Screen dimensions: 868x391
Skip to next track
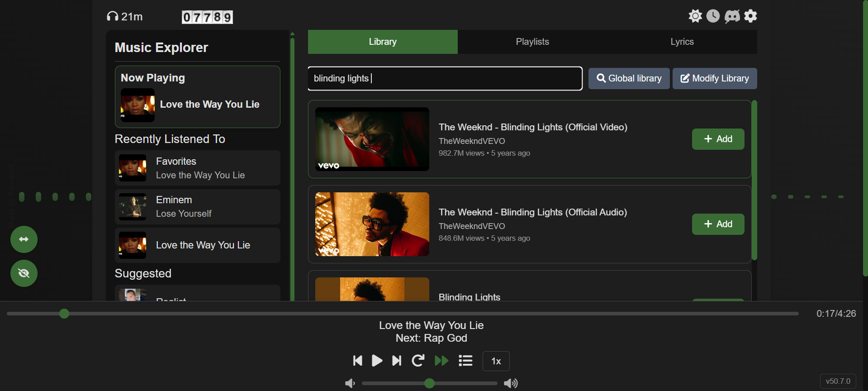pyautogui.click(x=397, y=361)
